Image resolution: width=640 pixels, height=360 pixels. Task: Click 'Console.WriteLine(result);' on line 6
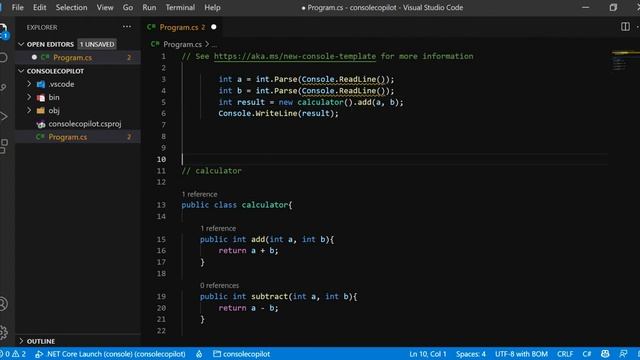coord(278,113)
